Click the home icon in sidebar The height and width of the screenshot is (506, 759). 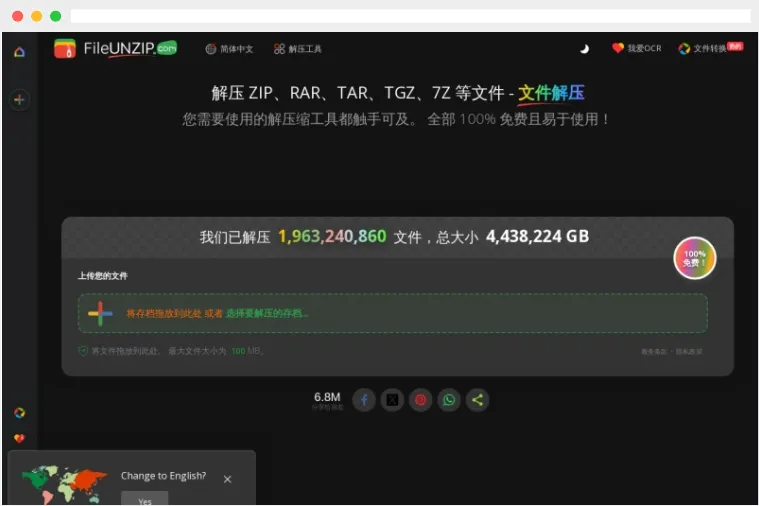coord(19,52)
